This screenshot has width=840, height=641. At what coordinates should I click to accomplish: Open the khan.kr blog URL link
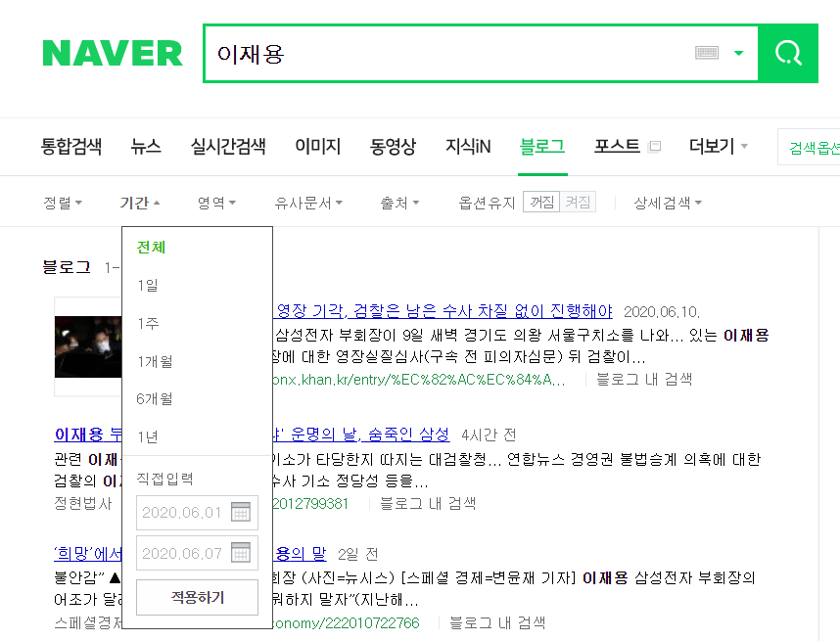[x=419, y=380]
